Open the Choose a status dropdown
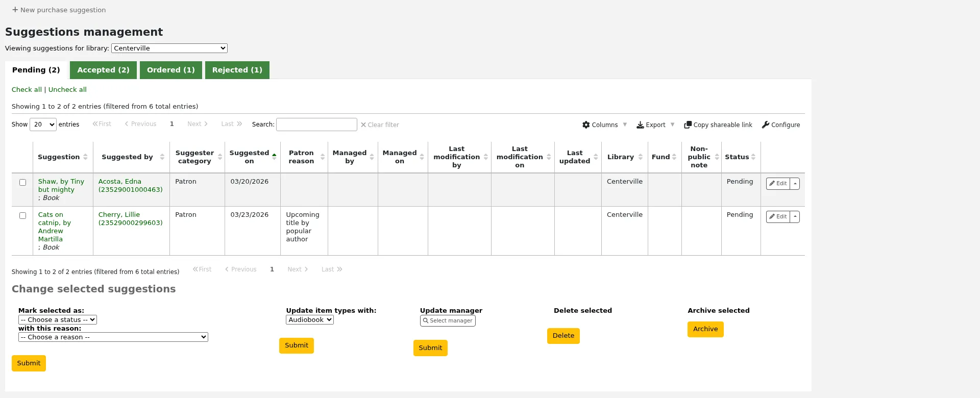Viewport: 980px width, 398px height. pos(58,320)
